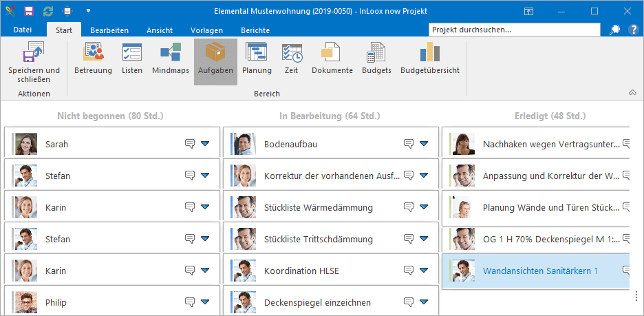The image size is (644, 316).
Task: Click the green refresh icon in the title bar
Action: click(x=48, y=11)
